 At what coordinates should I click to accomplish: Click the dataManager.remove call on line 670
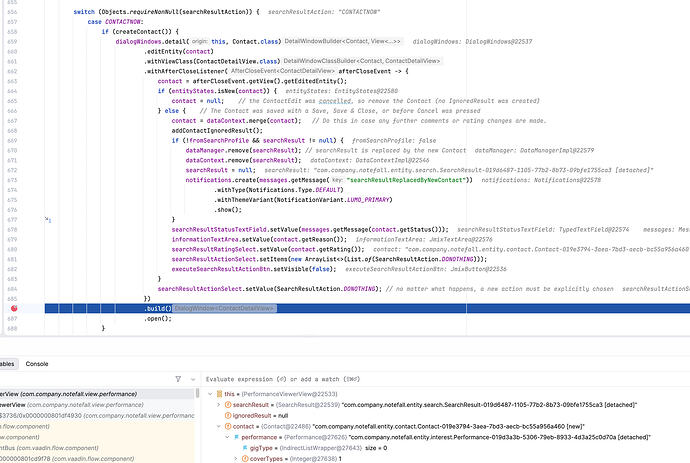coord(243,151)
